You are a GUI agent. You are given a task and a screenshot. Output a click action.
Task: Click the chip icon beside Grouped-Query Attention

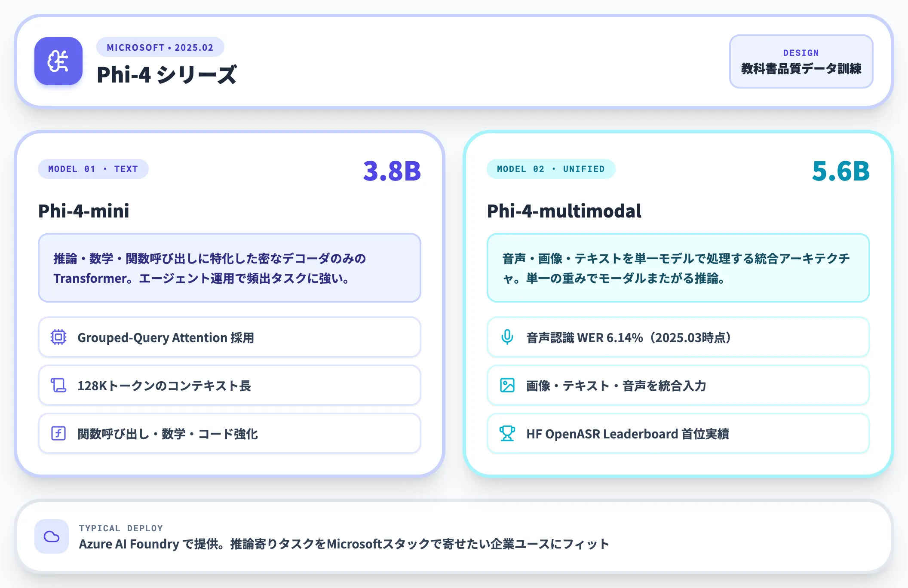click(x=58, y=337)
